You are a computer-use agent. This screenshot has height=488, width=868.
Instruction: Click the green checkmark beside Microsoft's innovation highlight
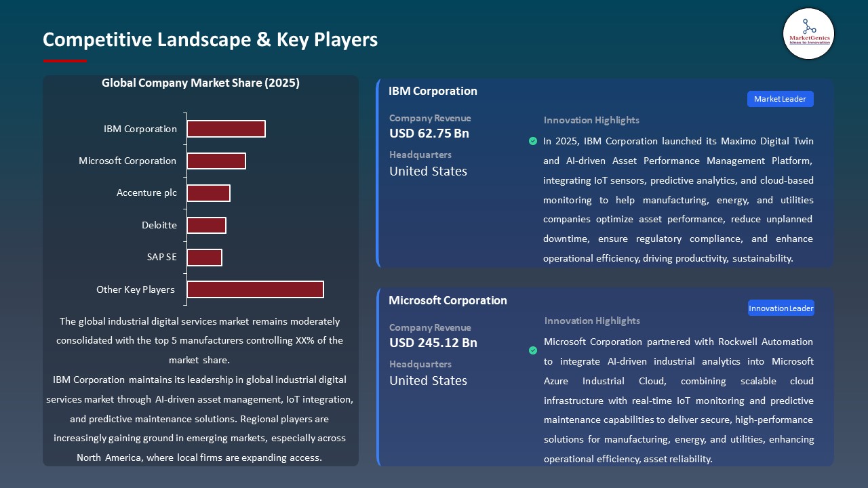(532, 351)
